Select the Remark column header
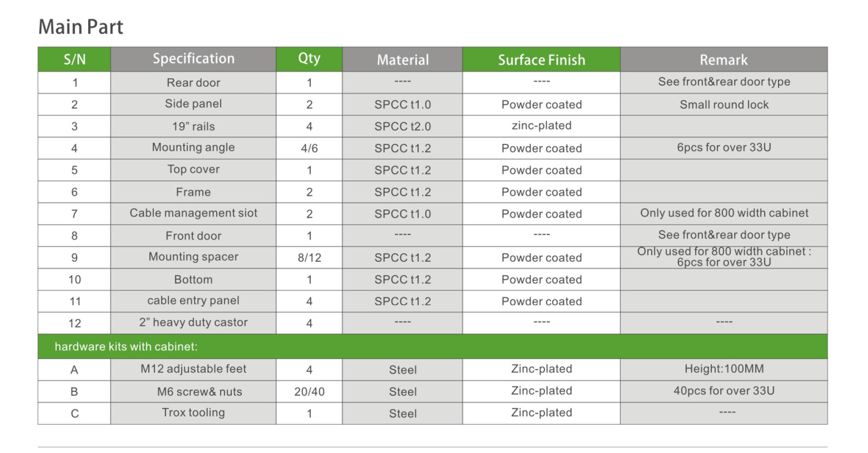 723,60
